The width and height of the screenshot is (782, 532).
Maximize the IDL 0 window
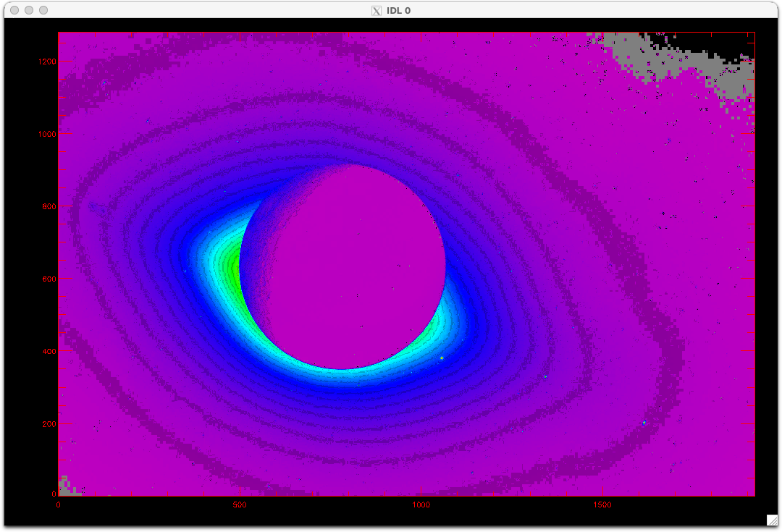click(43, 10)
